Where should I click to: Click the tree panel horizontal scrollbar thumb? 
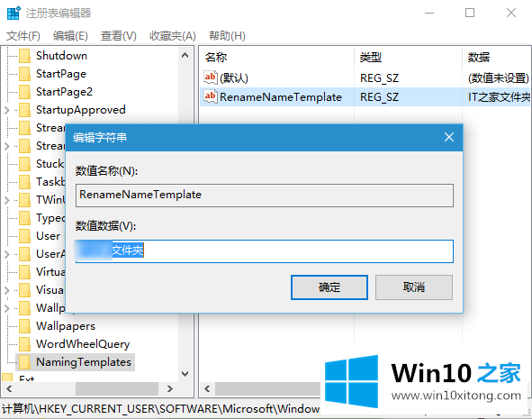(117, 388)
